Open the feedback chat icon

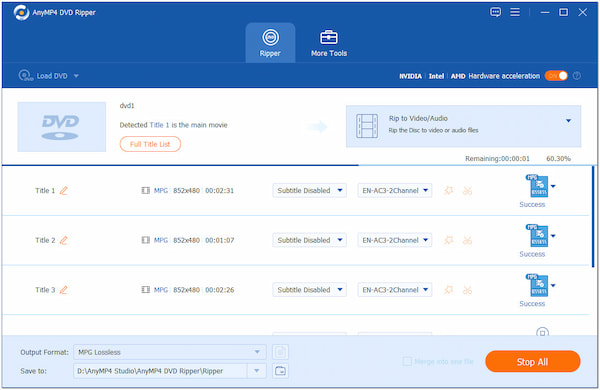pos(496,12)
